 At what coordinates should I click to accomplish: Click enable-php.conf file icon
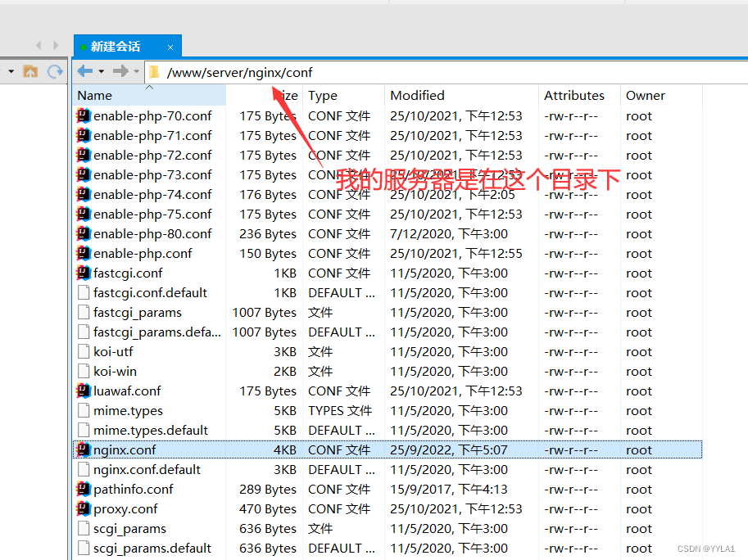point(84,253)
